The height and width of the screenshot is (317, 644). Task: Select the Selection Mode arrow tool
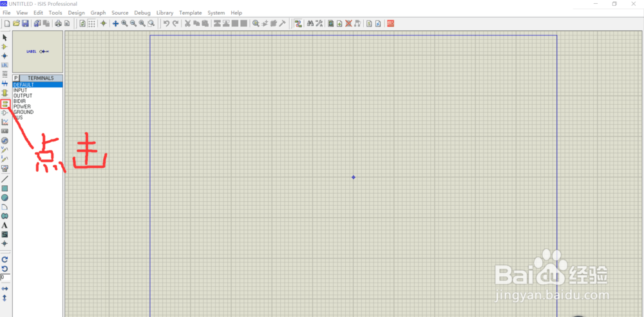click(x=5, y=37)
